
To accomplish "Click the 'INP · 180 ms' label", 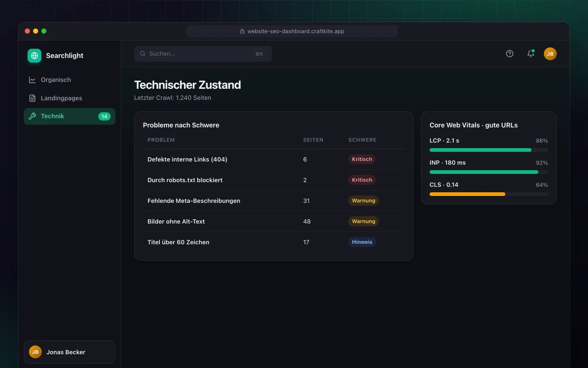I will 447,163.
